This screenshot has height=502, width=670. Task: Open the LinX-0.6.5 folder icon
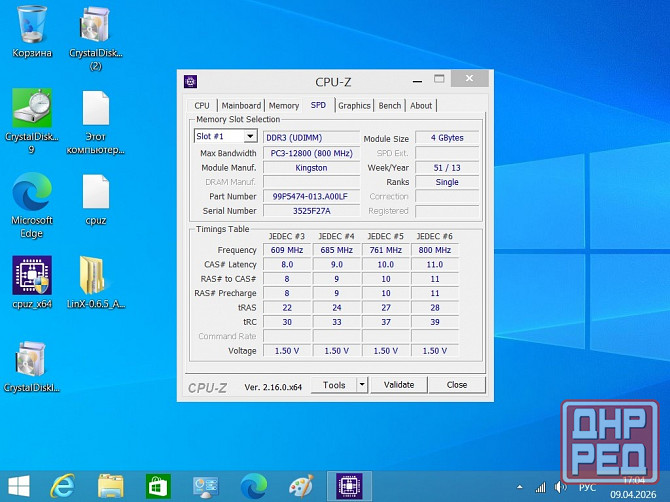click(x=96, y=282)
